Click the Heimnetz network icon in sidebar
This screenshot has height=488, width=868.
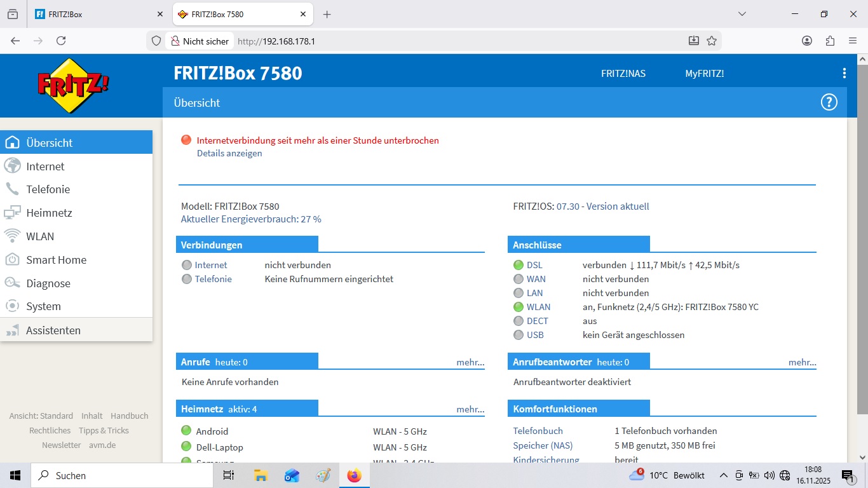pyautogui.click(x=12, y=213)
